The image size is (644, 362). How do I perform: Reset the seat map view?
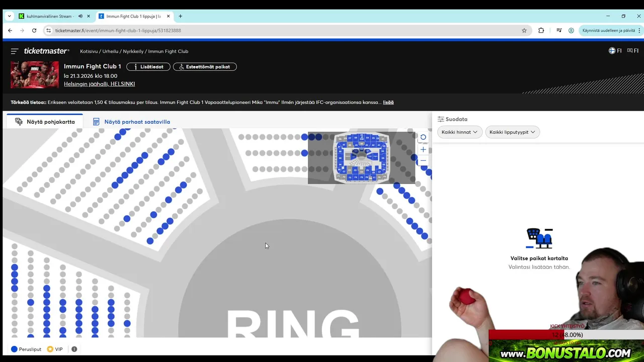coord(423,137)
